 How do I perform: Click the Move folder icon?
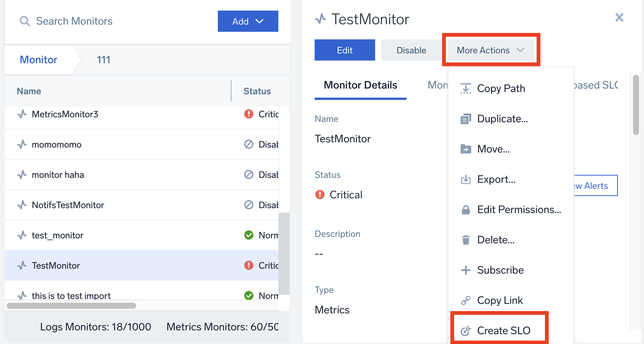coord(466,149)
